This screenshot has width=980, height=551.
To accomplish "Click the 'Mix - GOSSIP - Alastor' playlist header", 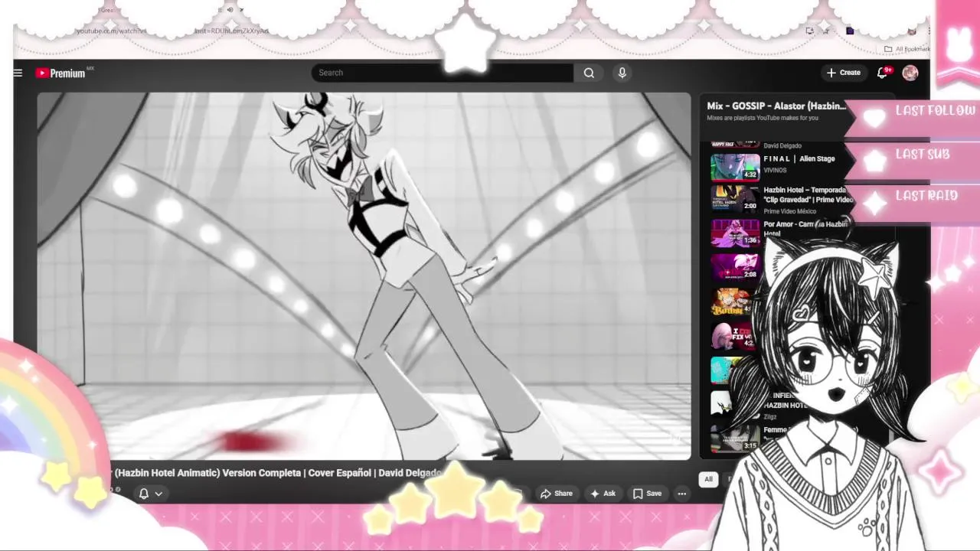I will pyautogui.click(x=776, y=106).
